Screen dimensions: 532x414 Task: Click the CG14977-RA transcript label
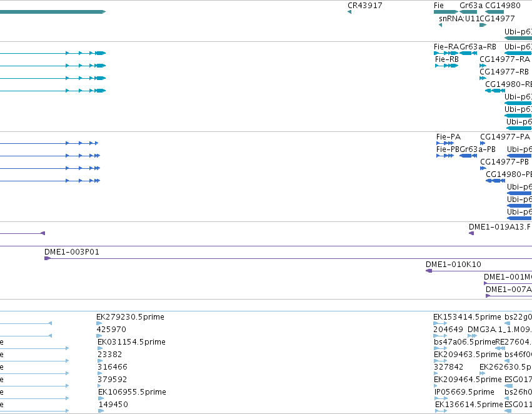point(504,59)
